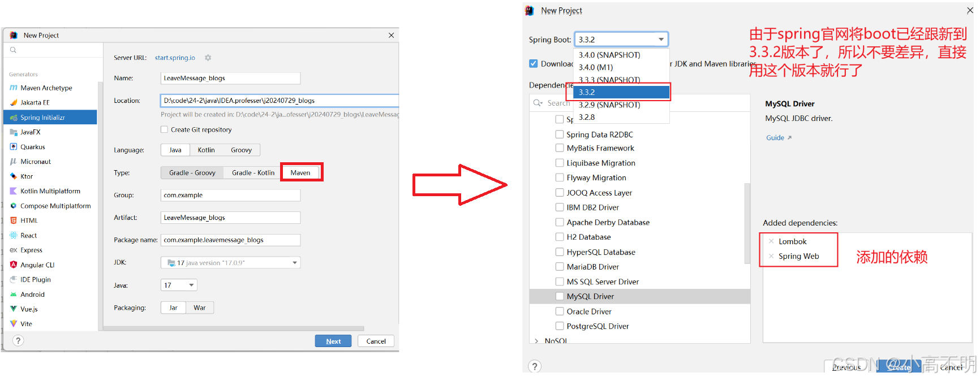The width and height of the screenshot is (980, 381).
Task: Remove Lombok from added dependencies
Action: (771, 241)
